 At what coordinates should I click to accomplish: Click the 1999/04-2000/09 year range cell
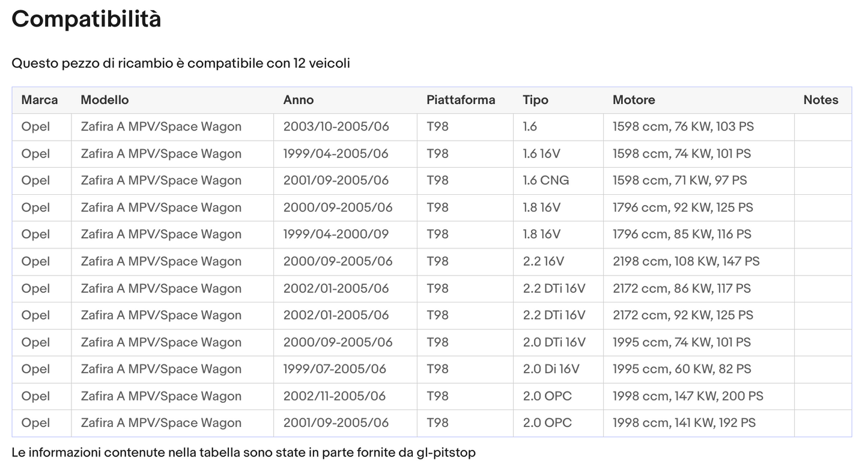336,234
